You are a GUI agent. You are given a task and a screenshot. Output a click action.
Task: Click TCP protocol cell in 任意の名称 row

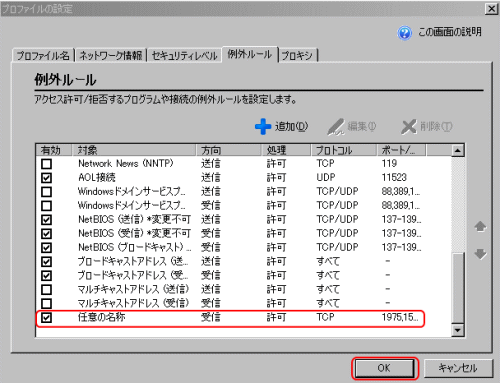(325, 317)
